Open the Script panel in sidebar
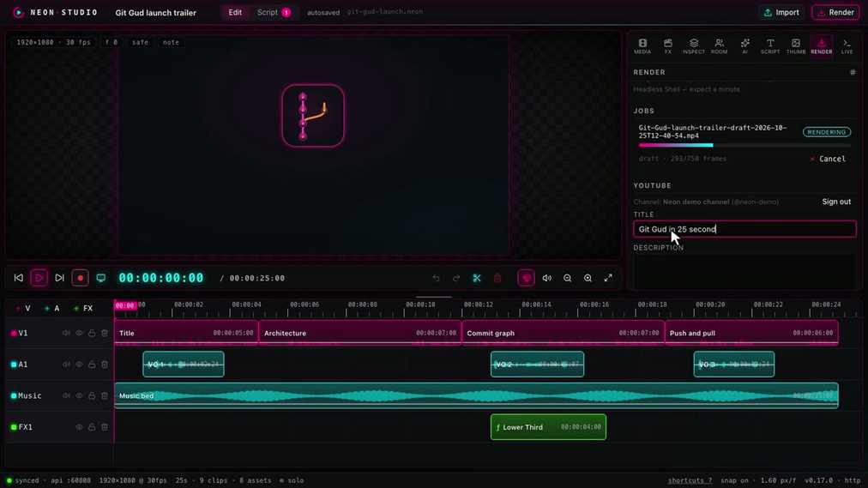Image resolution: width=868 pixels, height=488 pixels. pos(770,46)
